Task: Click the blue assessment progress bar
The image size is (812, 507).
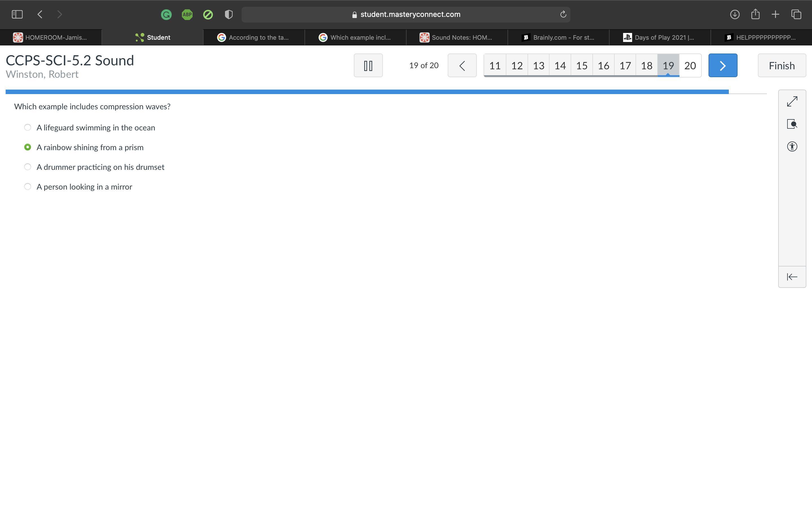Action: [367, 92]
